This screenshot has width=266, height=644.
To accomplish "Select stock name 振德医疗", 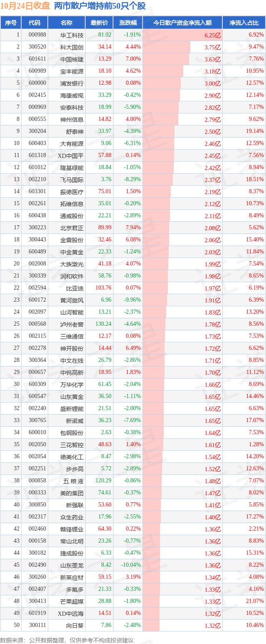I will tap(72, 192).
